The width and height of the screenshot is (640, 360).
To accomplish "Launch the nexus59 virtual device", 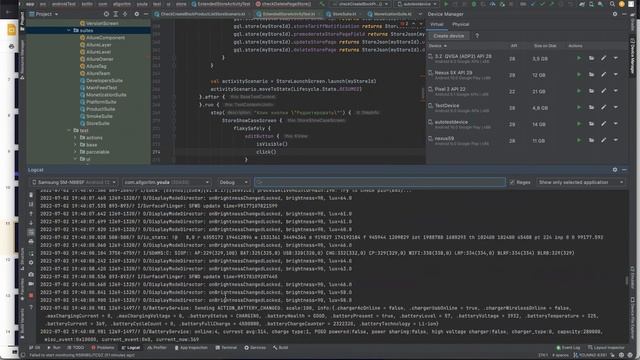I will [x=579, y=140].
